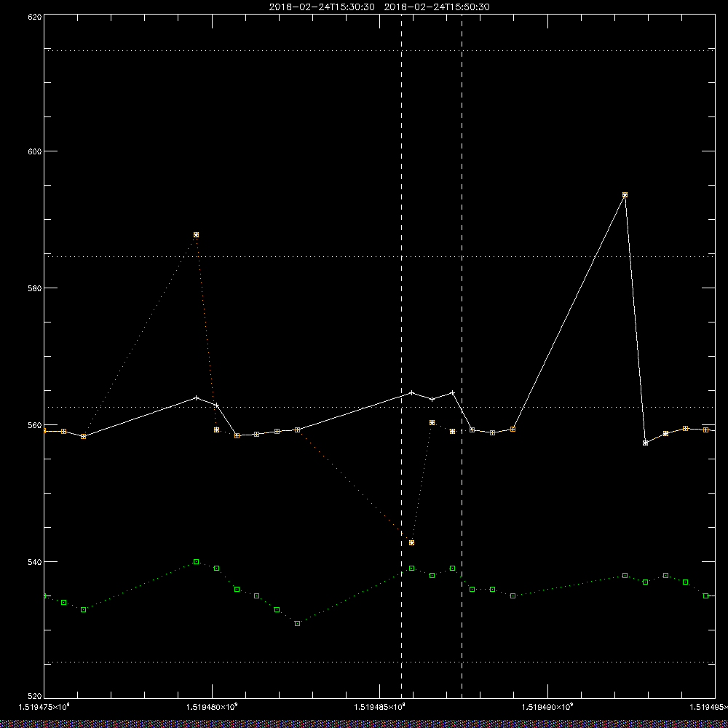
Task: Select the 580 y-axis label
Action: (x=36, y=288)
